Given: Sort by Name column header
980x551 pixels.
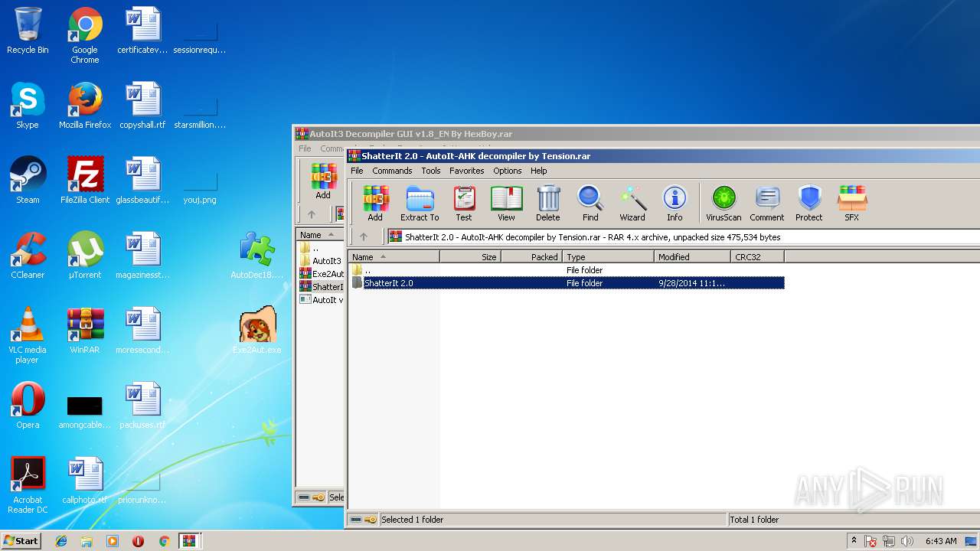Looking at the screenshot, I should point(394,257).
